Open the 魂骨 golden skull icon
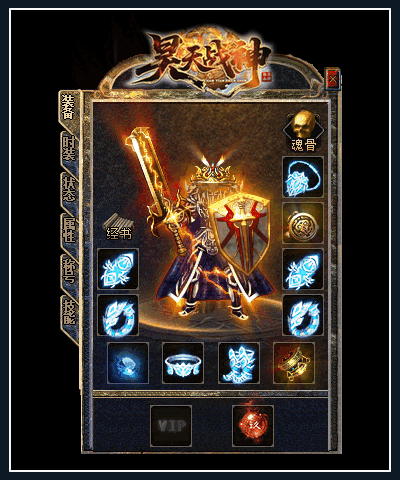The height and width of the screenshot is (480, 400). pyautogui.click(x=303, y=131)
